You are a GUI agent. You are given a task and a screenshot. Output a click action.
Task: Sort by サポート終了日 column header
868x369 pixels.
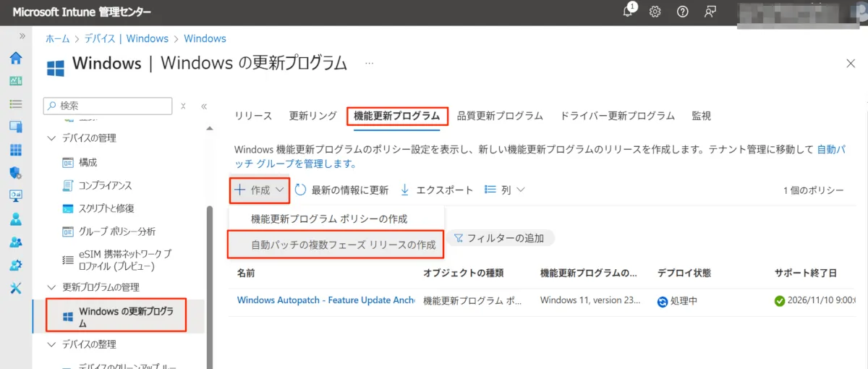(x=806, y=273)
